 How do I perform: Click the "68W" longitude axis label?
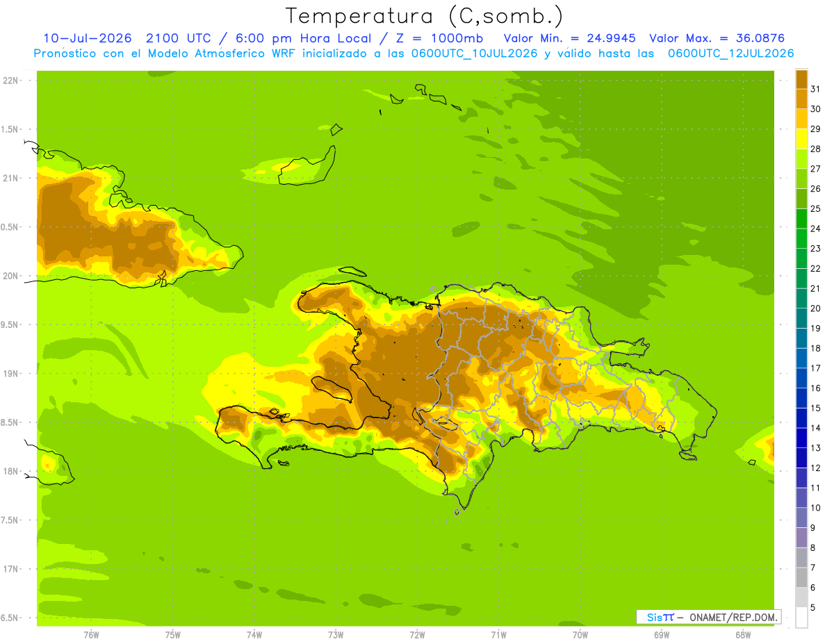tap(742, 635)
